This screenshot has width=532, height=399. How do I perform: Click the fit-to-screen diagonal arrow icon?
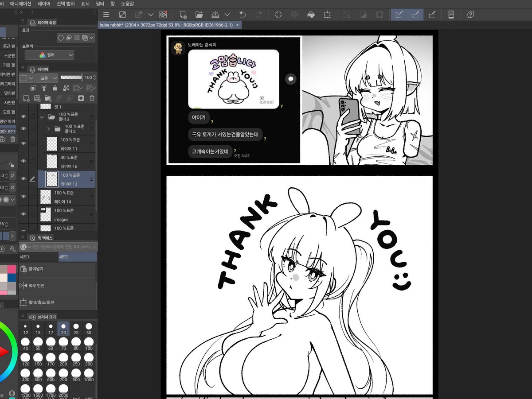coord(122,15)
